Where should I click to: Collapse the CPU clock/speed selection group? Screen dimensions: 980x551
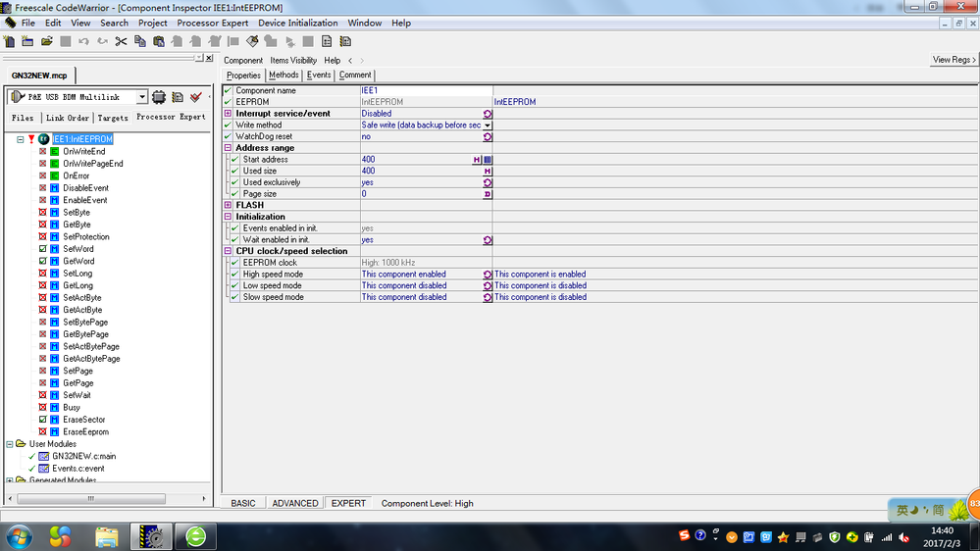(229, 251)
